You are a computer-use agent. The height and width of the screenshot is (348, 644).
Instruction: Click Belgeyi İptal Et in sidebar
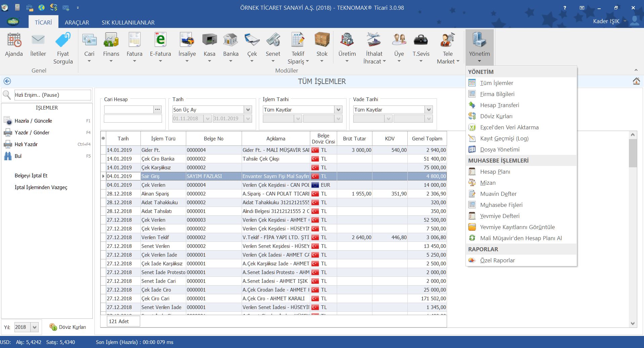click(31, 176)
